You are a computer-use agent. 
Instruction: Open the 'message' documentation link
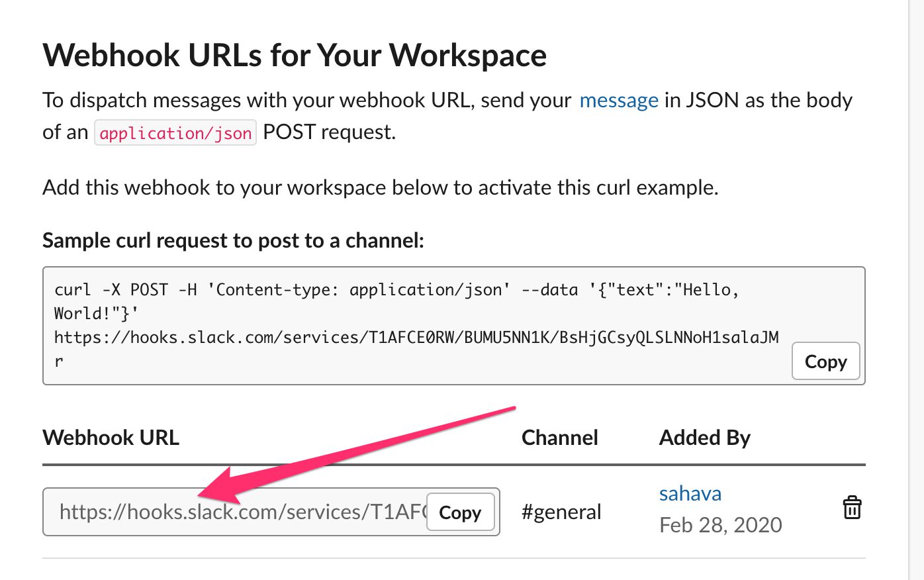(x=619, y=100)
